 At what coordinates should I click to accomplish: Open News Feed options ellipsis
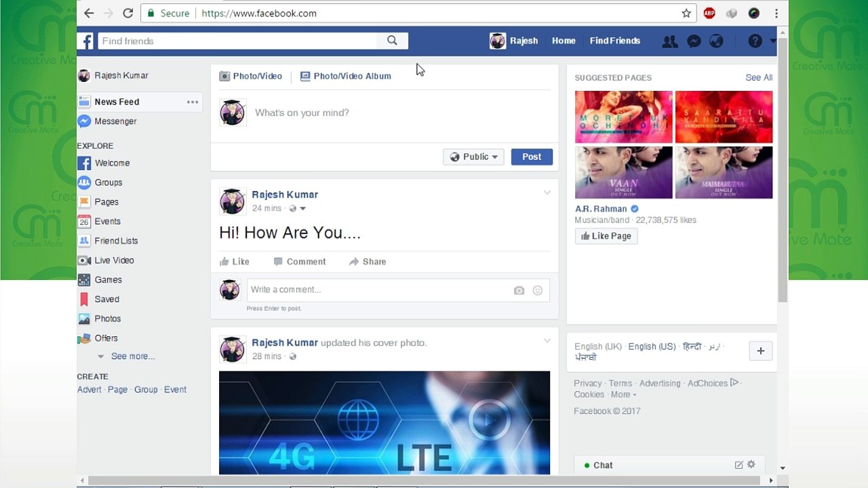[193, 102]
